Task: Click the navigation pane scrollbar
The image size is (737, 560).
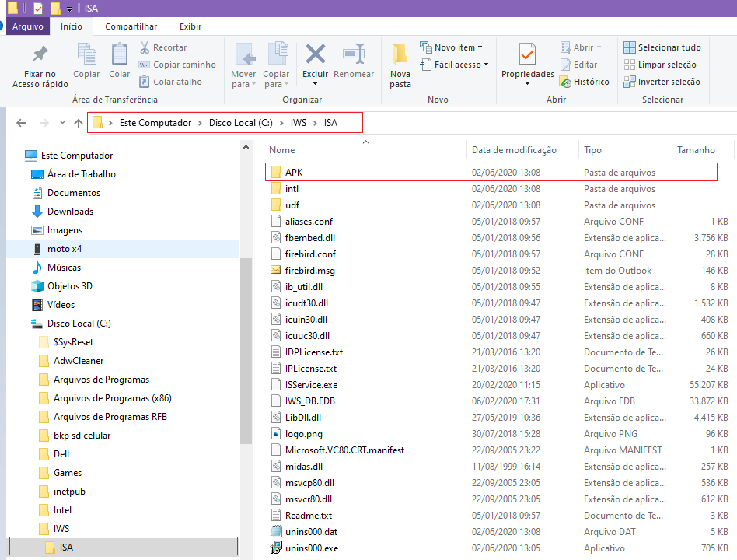Action: coord(246,352)
